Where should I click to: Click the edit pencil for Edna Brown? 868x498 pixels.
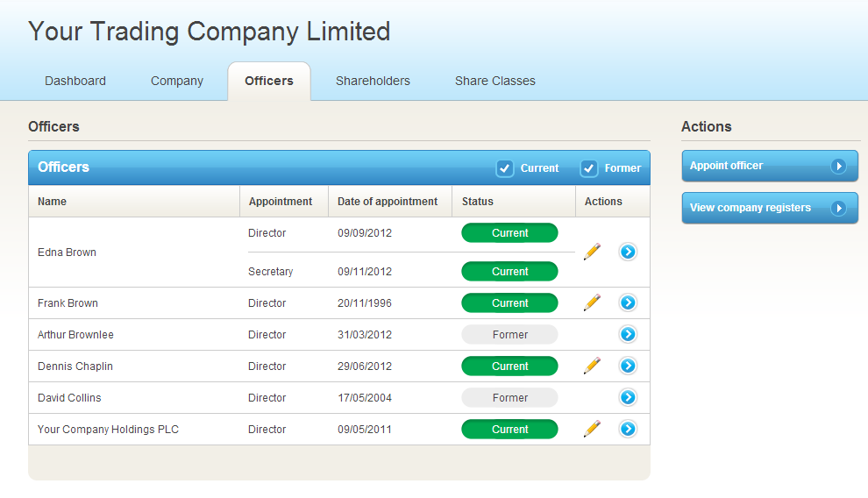[593, 252]
